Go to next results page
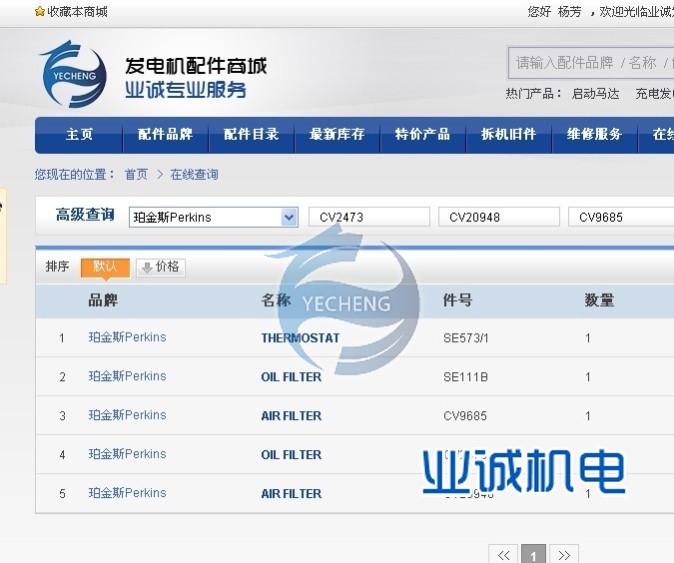The width and height of the screenshot is (674, 563). [x=564, y=555]
